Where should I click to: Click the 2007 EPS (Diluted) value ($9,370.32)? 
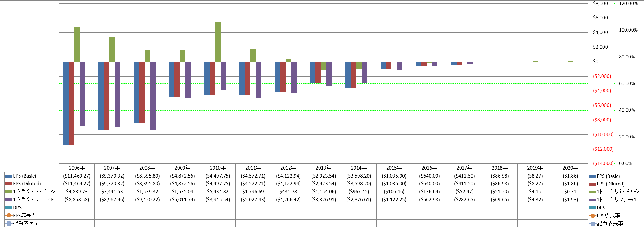(112, 184)
